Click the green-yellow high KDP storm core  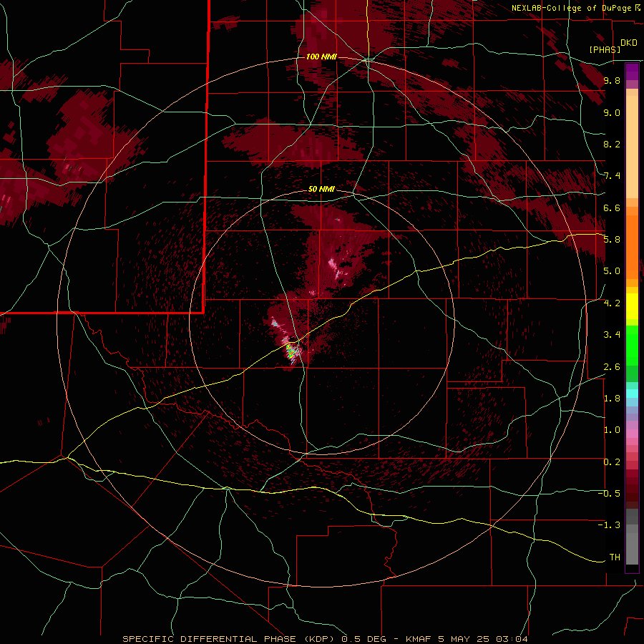(291, 351)
